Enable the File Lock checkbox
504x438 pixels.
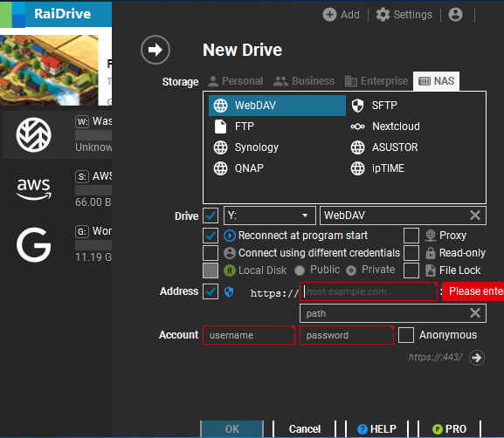411,270
